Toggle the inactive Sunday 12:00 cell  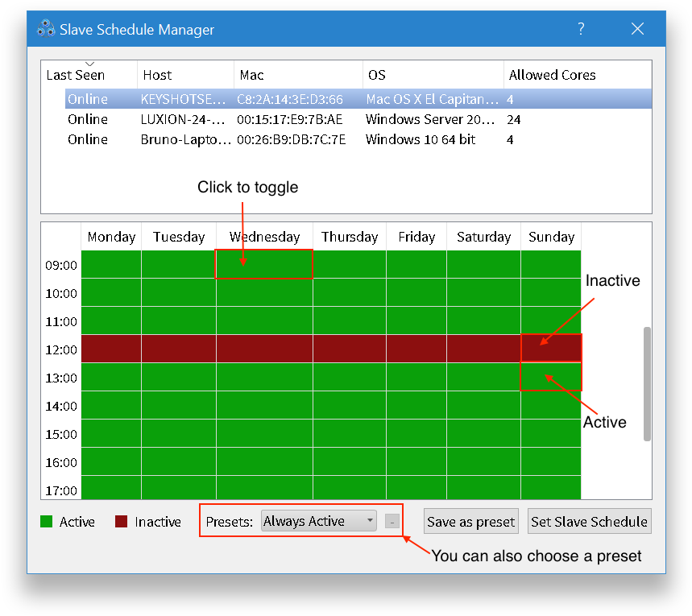[551, 349]
